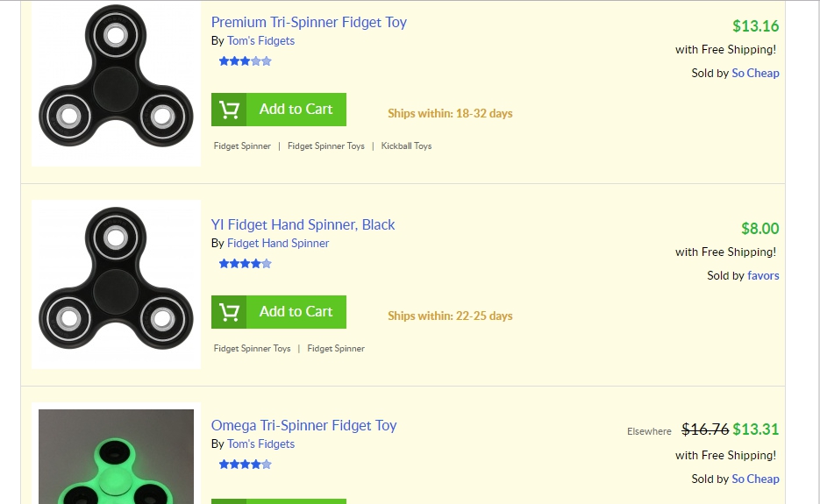This screenshot has width=820, height=504.
Task: Open So Cheap seller for Premium Tri-Spinner
Action: tap(755, 74)
